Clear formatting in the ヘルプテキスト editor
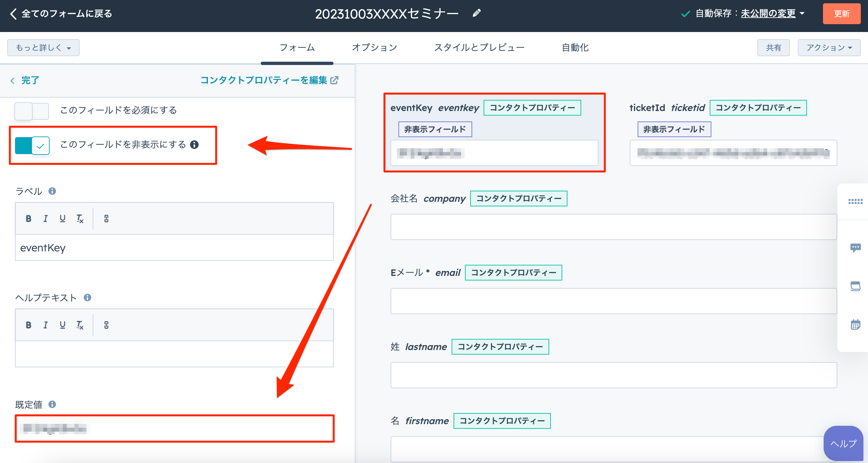Screen dimensions: 868x463 tap(80, 325)
